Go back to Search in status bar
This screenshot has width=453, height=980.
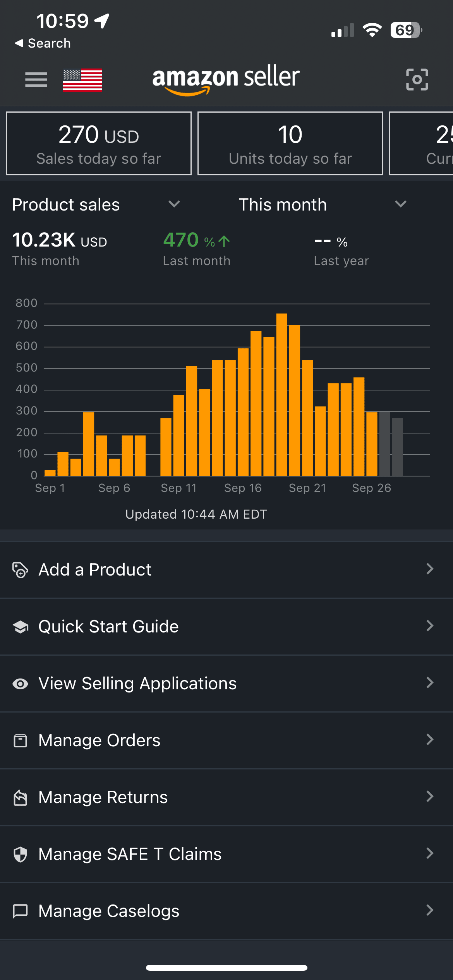point(43,43)
